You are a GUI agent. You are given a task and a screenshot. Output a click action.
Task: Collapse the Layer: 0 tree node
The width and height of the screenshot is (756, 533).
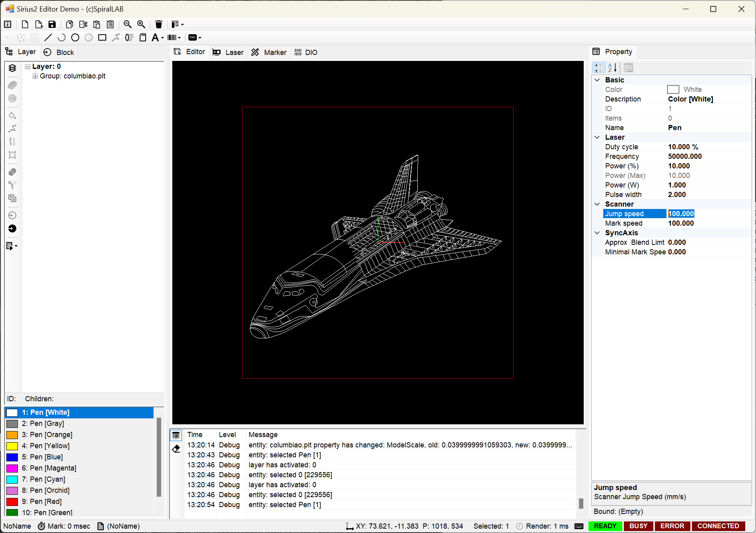click(x=28, y=66)
